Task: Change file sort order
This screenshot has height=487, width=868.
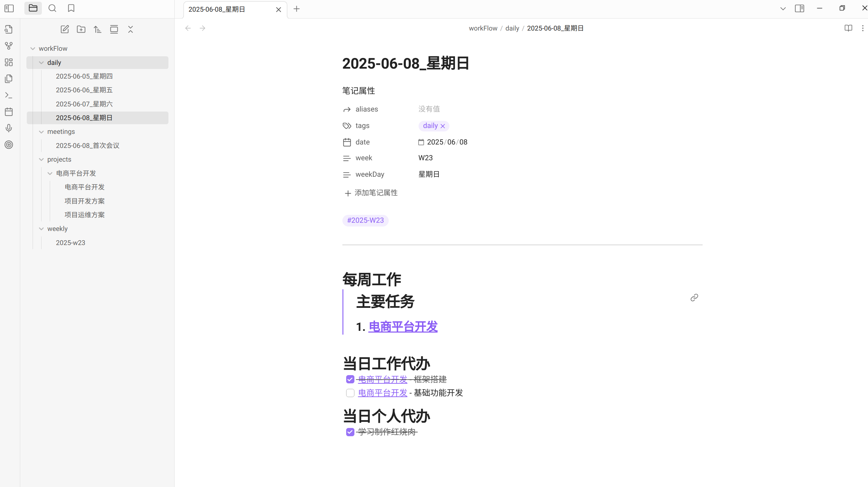Action: (x=97, y=30)
